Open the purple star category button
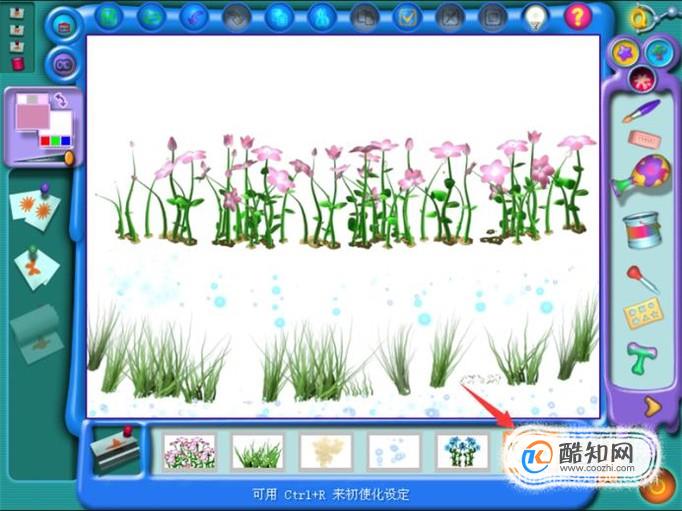This screenshot has width=682, height=511. (625, 53)
